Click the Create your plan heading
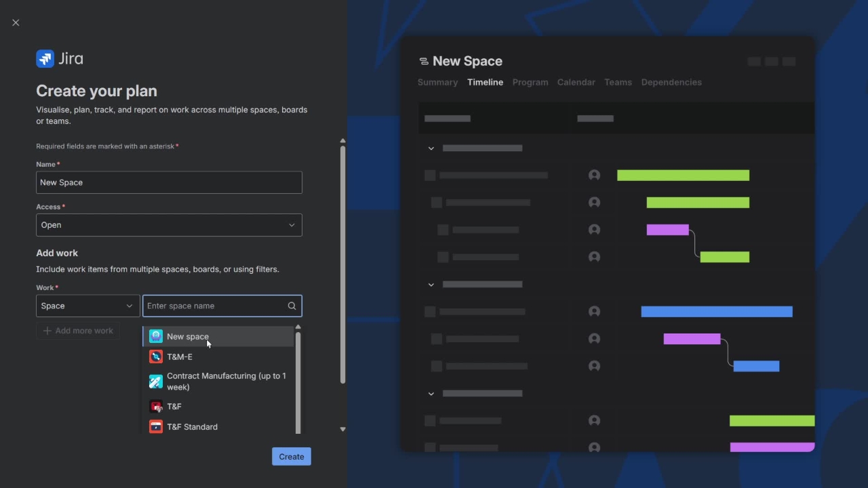The height and width of the screenshot is (488, 868). (96, 91)
